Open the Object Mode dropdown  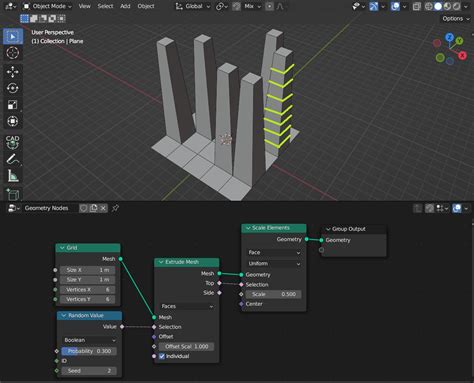coord(48,6)
